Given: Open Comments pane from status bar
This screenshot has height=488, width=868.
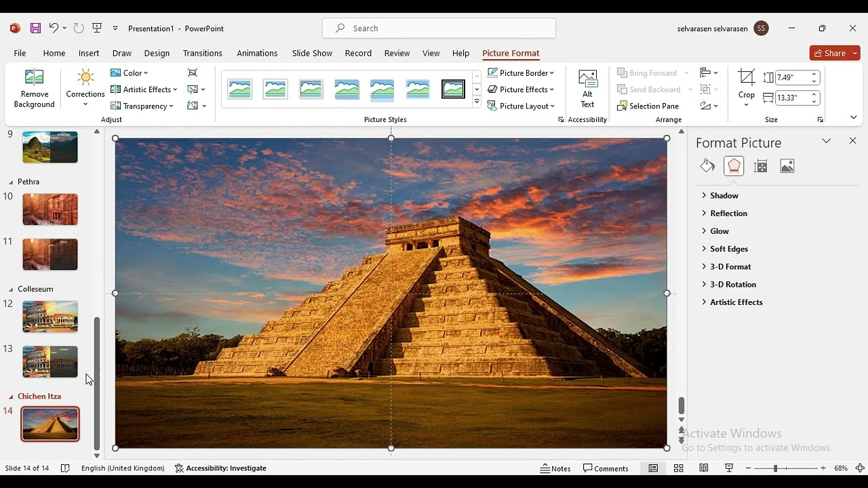Looking at the screenshot, I should [606, 468].
